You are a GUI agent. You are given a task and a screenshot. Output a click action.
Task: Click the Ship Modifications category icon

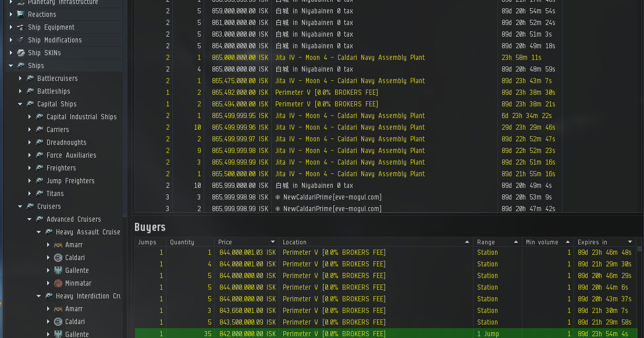(x=20, y=40)
